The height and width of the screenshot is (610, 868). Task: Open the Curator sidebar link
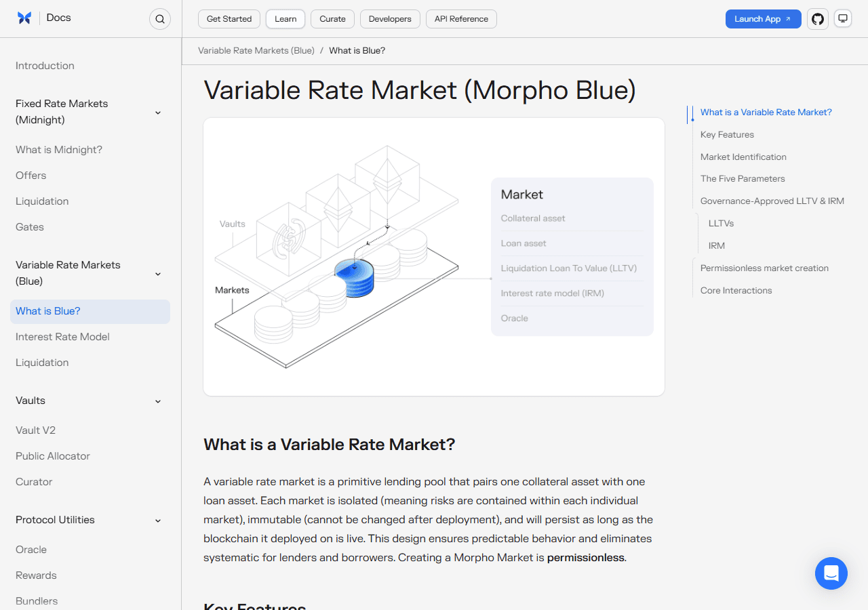click(x=34, y=482)
